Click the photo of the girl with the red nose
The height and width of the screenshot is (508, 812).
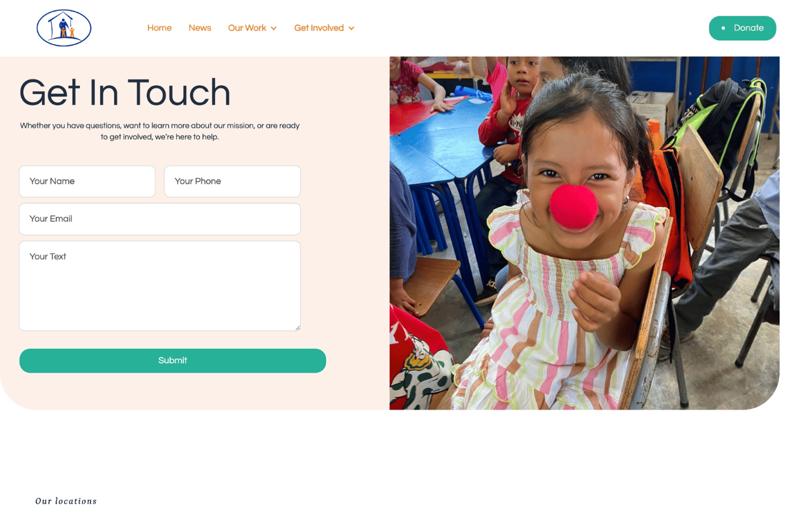tap(584, 233)
